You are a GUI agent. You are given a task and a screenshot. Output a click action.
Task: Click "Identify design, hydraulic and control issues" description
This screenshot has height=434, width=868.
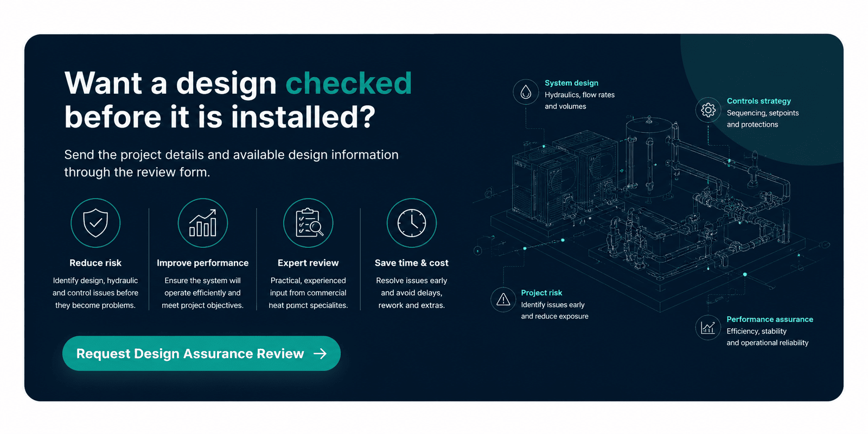pyautogui.click(x=95, y=293)
